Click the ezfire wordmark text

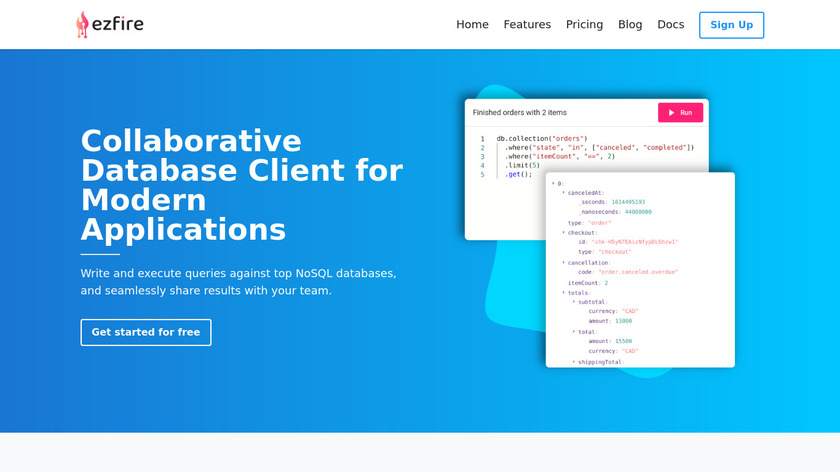click(x=118, y=24)
